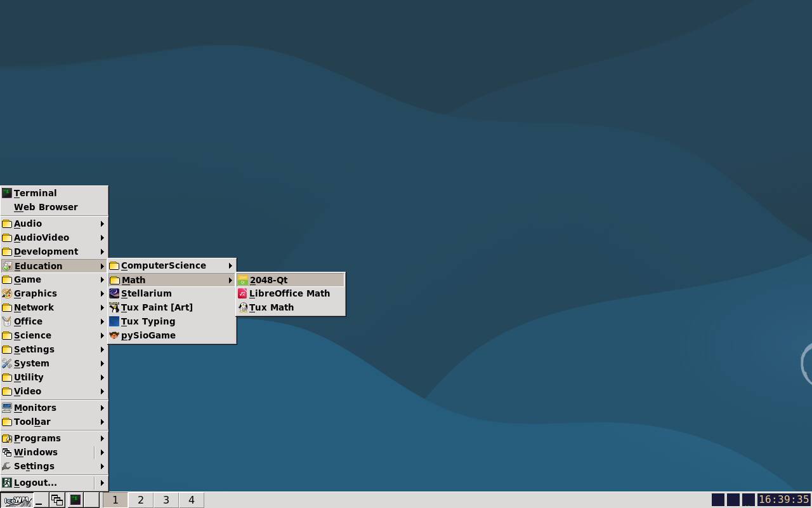Click the terminal icon in the taskbar
This screenshot has width=812, height=508.
click(75, 500)
